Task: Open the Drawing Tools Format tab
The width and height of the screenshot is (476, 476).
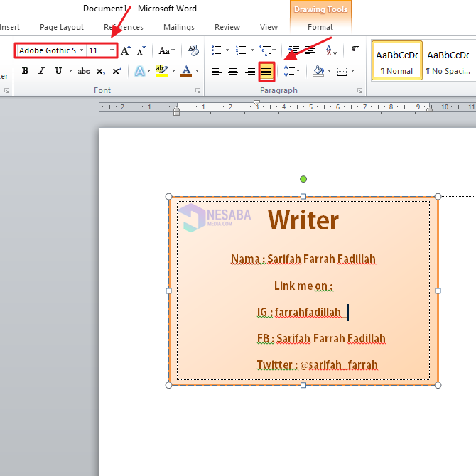Action: pyautogui.click(x=320, y=27)
